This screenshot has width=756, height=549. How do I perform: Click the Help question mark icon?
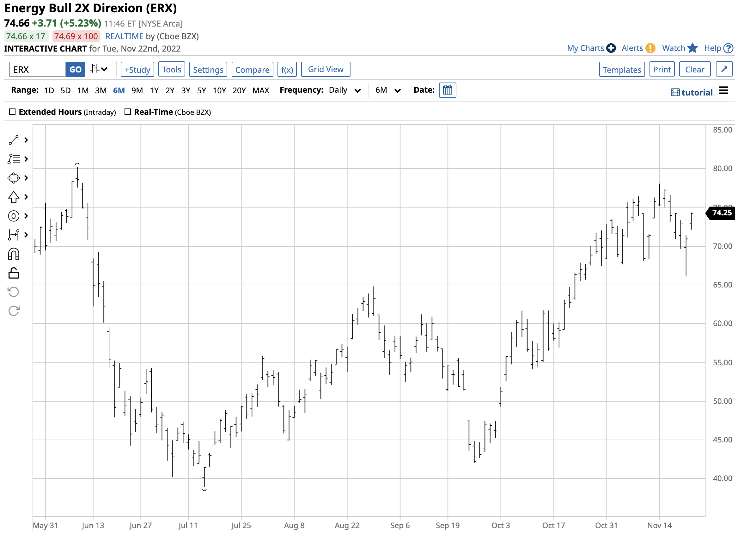[729, 48]
